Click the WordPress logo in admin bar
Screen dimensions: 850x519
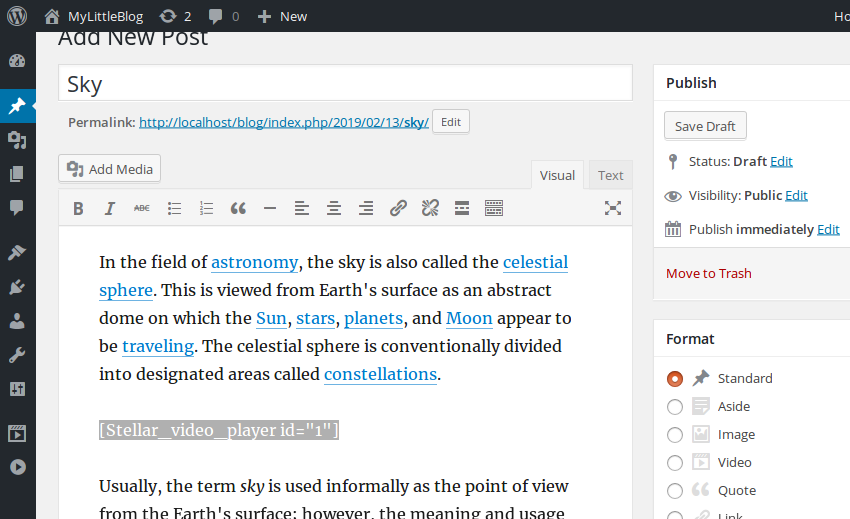click(17, 16)
